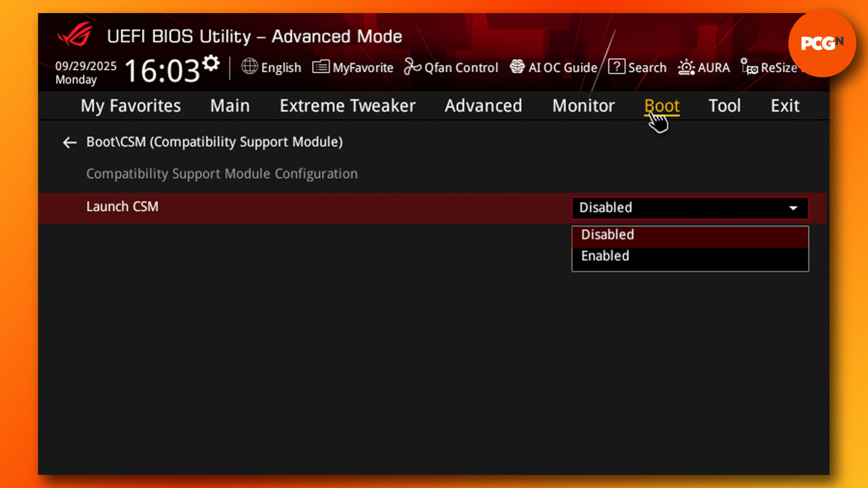
Task: Switch to the Main tab
Action: point(230,106)
